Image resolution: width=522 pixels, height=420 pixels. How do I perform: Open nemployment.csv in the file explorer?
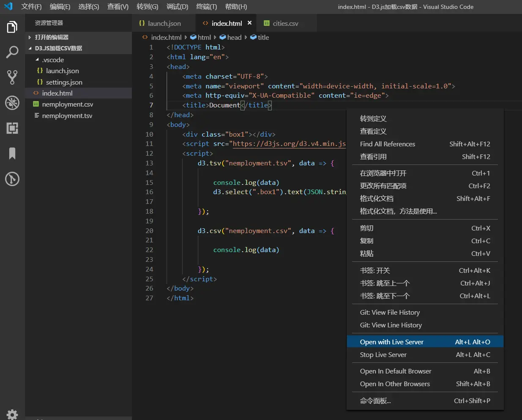[x=67, y=104]
